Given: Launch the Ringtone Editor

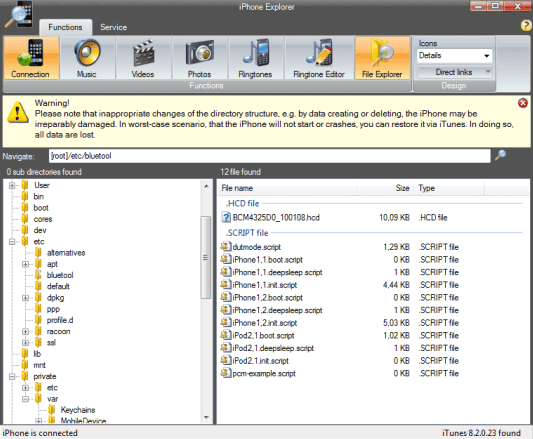Looking at the screenshot, I should pyautogui.click(x=319, y=58).
